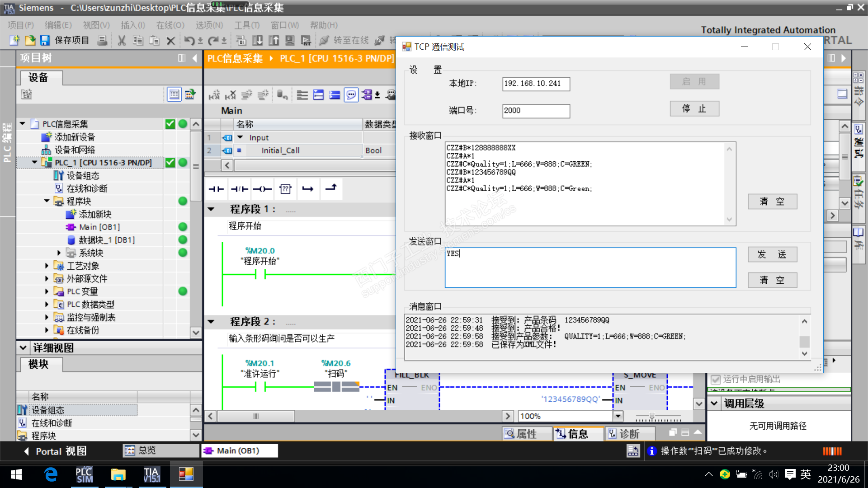Open TIA V15.1 from taskbar

tap(151, 474)
